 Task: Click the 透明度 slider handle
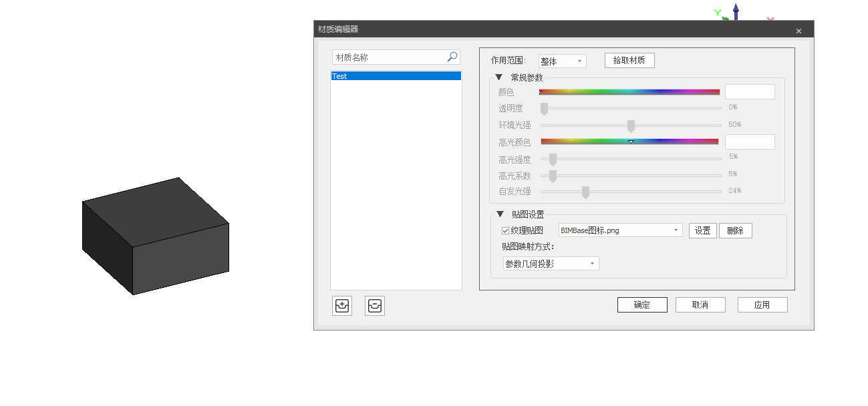click(x=544, y=108)
